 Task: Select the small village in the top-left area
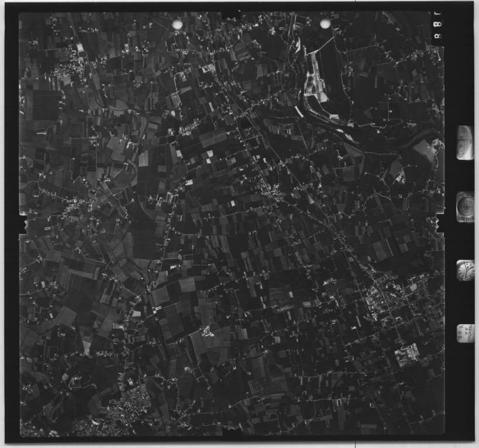pyautogui.click(x=64, y=73)
